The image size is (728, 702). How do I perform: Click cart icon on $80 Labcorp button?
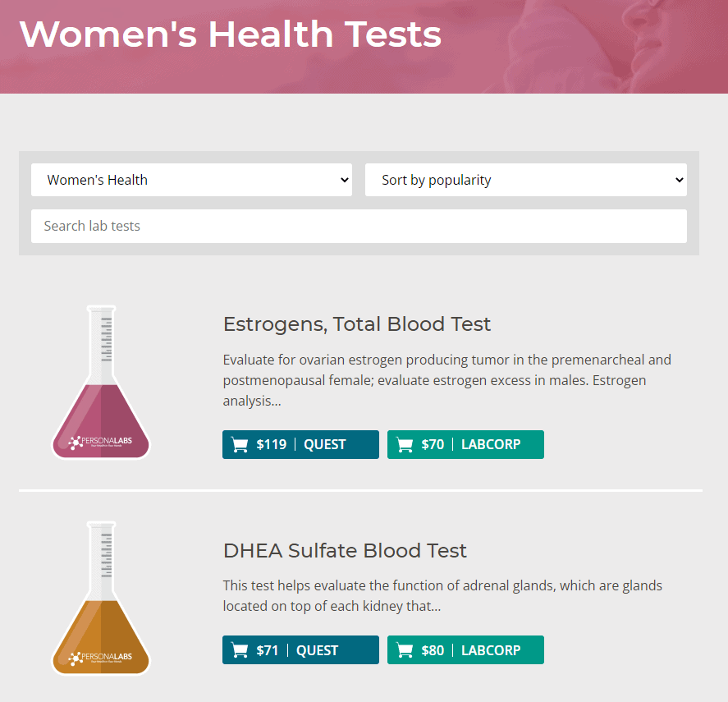pyautogui.click(x=405, y=650)
